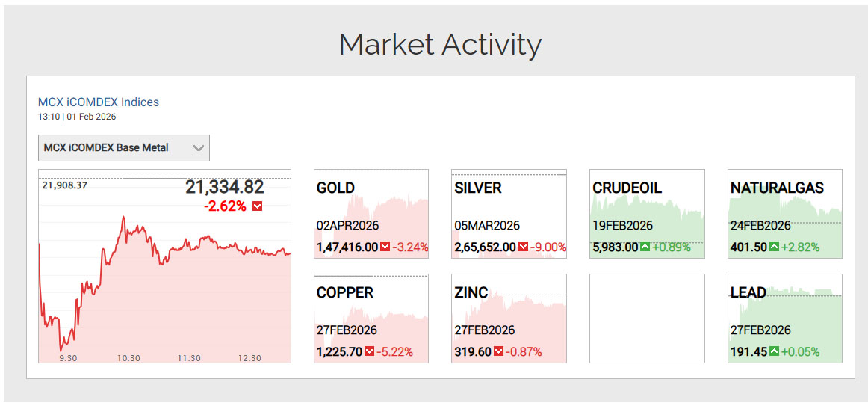Click the red down arrow beside ZINC price
The width and height of the screenshot is (868, 403).
pyautogui.click(x=499, y=352)
